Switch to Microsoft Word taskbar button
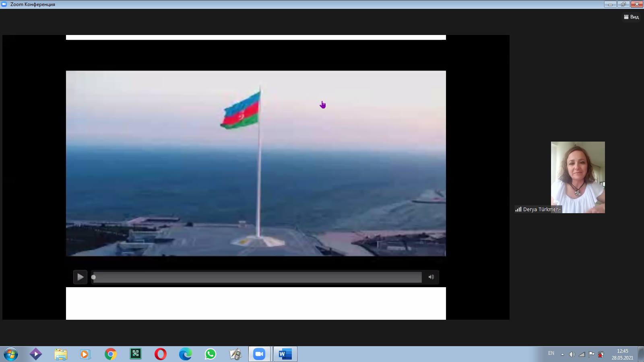Screen dimensions: 644x362 click(x=285, y=354)
